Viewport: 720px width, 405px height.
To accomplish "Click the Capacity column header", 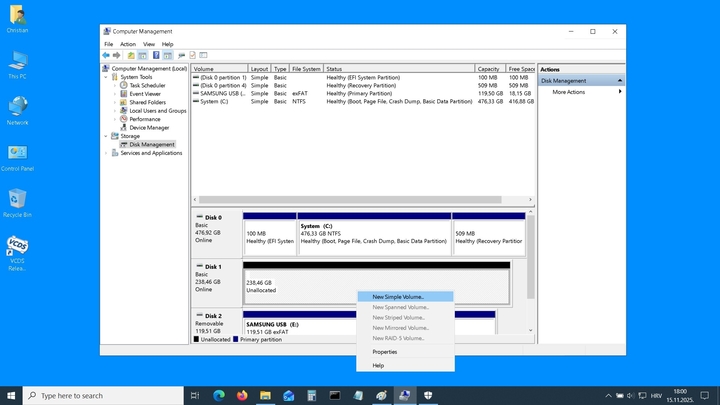I will coord(488,69).
